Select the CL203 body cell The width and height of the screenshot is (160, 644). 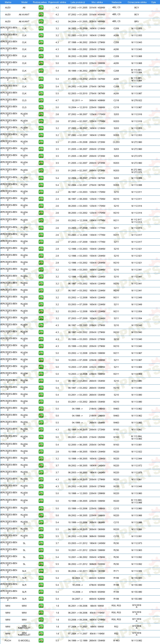pos(116,142)
